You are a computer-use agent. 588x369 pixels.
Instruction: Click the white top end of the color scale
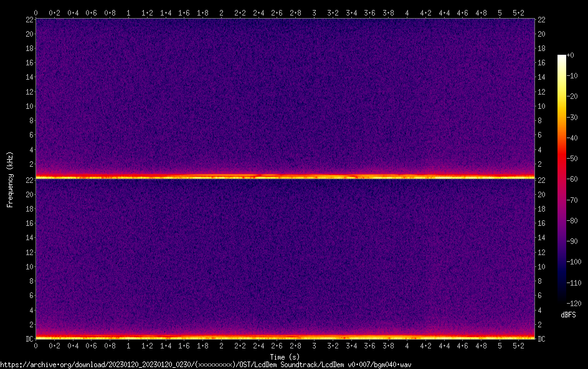pos(562,57)
